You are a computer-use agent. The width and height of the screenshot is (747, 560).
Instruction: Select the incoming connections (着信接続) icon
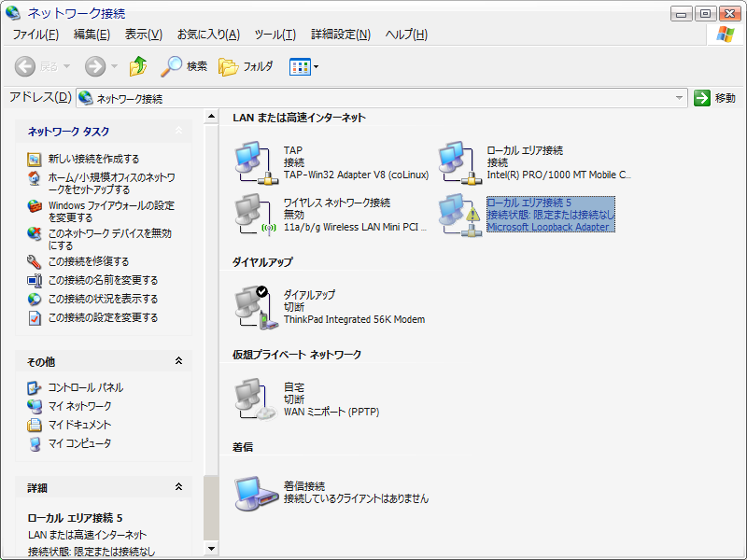pyautogui.click(x=252, y=492)
